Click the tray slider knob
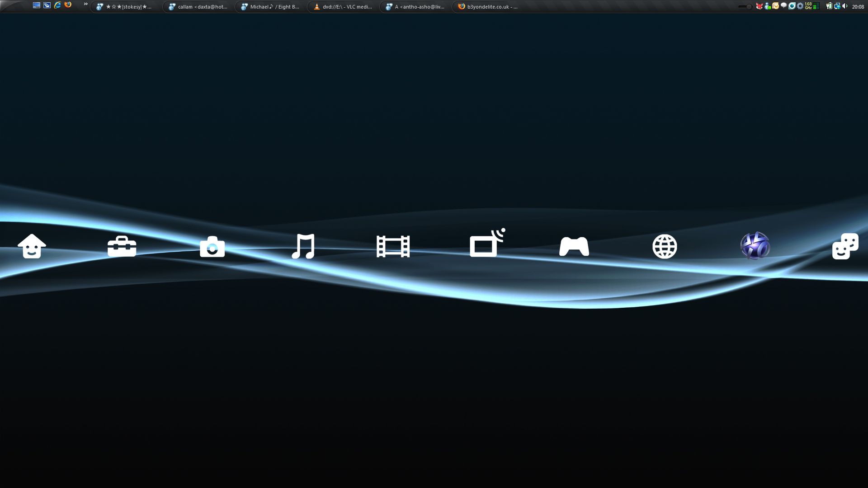This screenshot has height=488, width=868. pyautogui.click(x=749, y=7)
